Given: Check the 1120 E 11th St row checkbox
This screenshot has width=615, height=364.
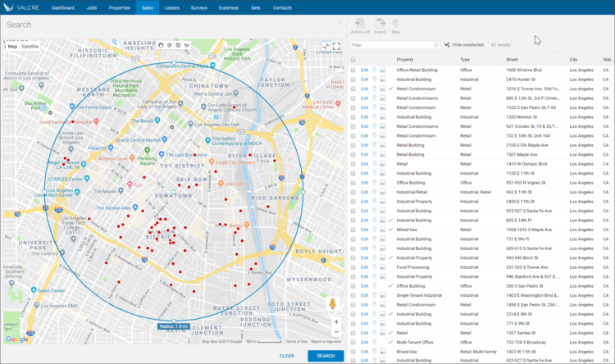Looking at the screenshot, I should pos(353,173).
